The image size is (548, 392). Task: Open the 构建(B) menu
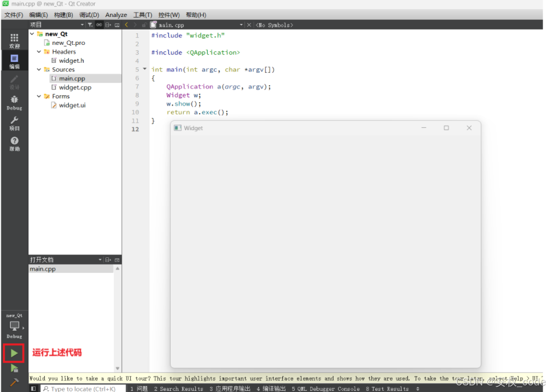tap(63, 15)
